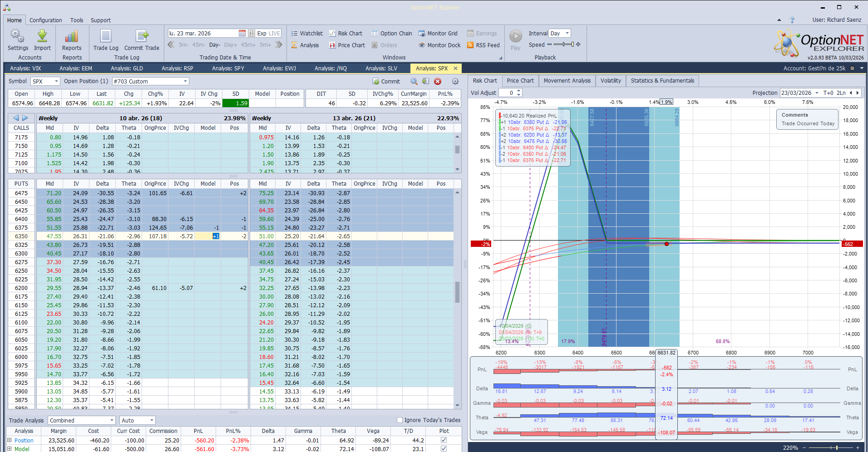This screenshot has height=452, width=868.
Task: Toggle the Plot checkbox for Model row
Action: 444,449
